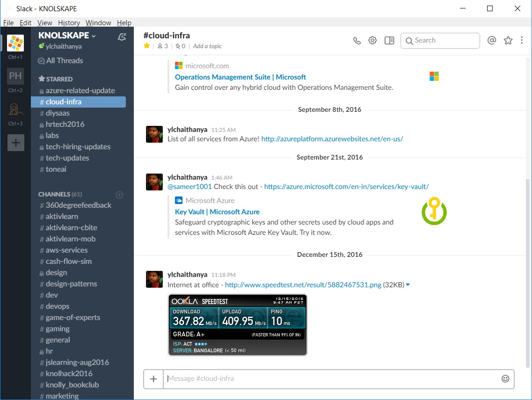Open starred items star icon in header
The width and height of the screenshot is (532, 400).
click(508, 40)
